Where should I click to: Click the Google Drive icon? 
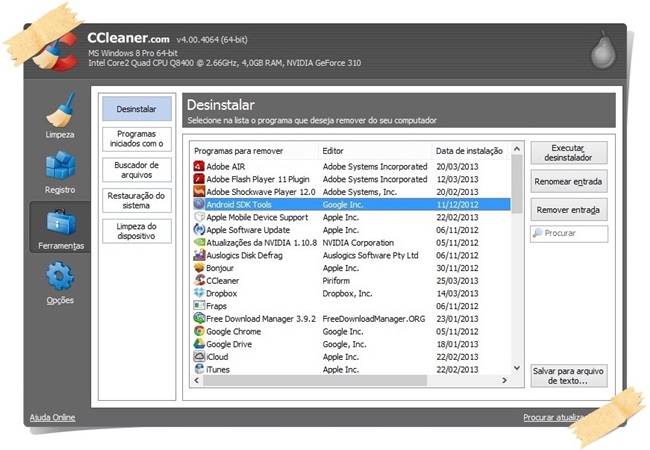coord(199,344)
